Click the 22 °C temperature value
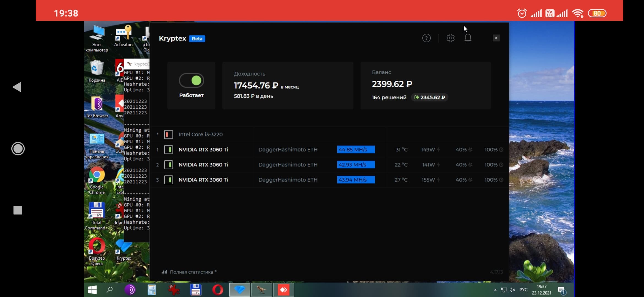The height and width of the screenshot is (297, 644). [x=401, y=165]
